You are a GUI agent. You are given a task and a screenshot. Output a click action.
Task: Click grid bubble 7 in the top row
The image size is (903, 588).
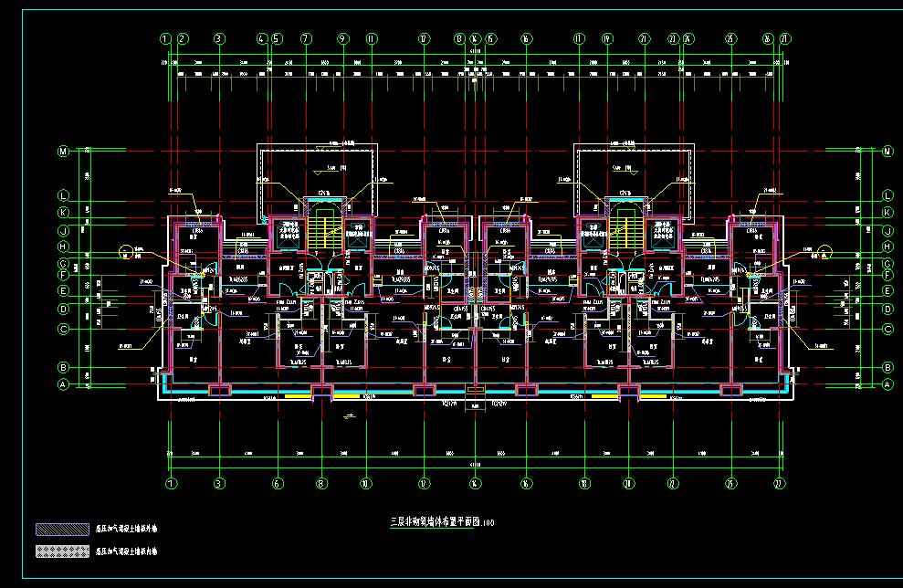tap(306, 39)
